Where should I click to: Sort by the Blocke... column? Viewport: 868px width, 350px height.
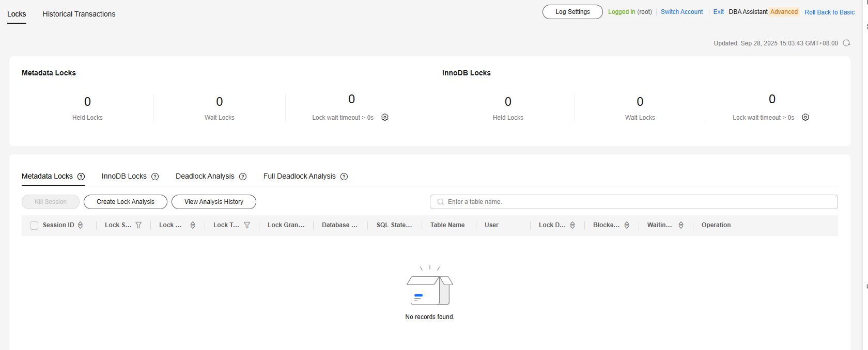click(x=627, y=225)
